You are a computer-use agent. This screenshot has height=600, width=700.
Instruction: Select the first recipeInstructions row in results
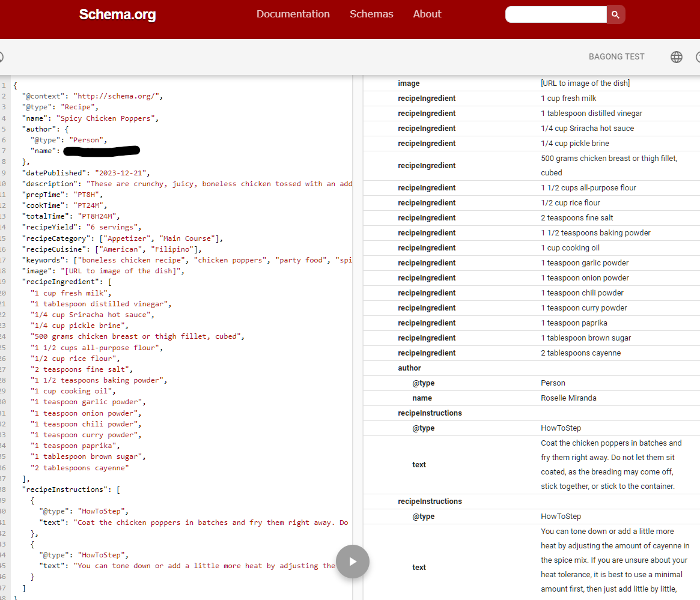pyautogui.click(x=430, y=413)
